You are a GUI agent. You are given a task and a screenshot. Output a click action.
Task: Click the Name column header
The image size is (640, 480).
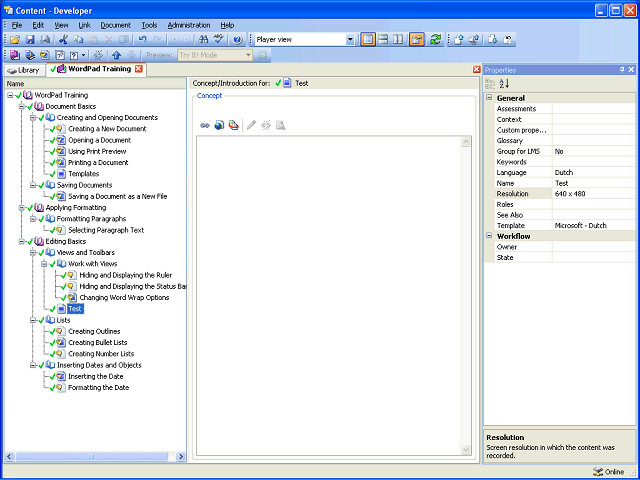[x=95, y=84]
